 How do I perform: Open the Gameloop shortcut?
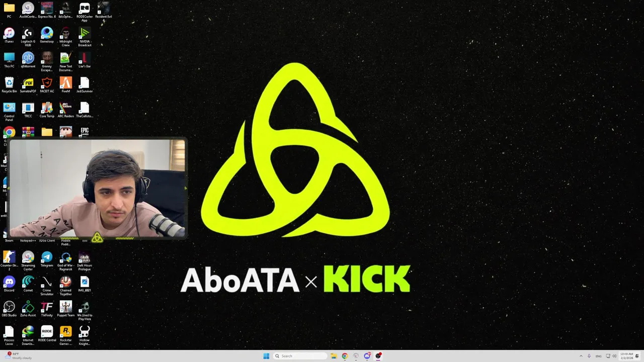point(47,35)
